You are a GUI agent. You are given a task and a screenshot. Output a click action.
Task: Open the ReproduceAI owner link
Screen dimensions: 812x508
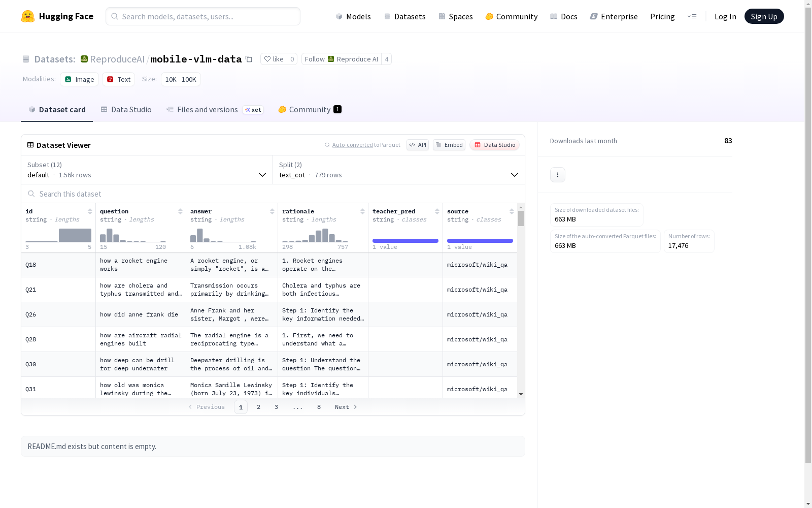tap(117, 59)
